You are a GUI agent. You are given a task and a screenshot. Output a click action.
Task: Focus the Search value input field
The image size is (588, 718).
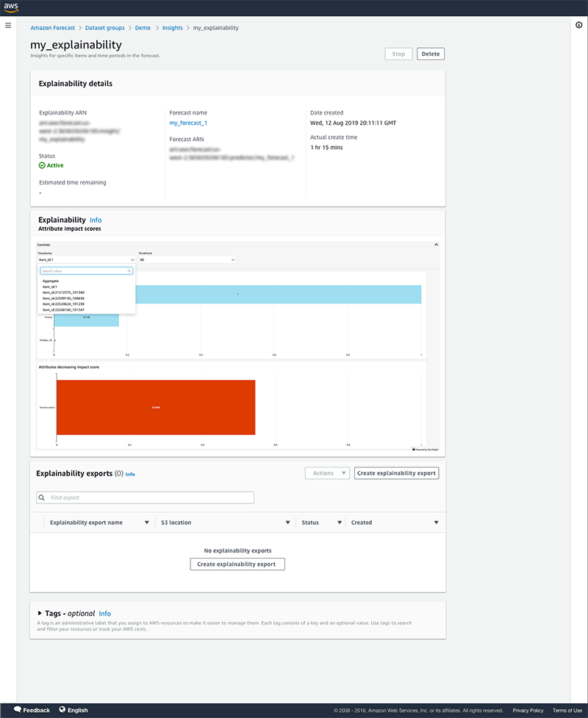(x=86, y=271)
